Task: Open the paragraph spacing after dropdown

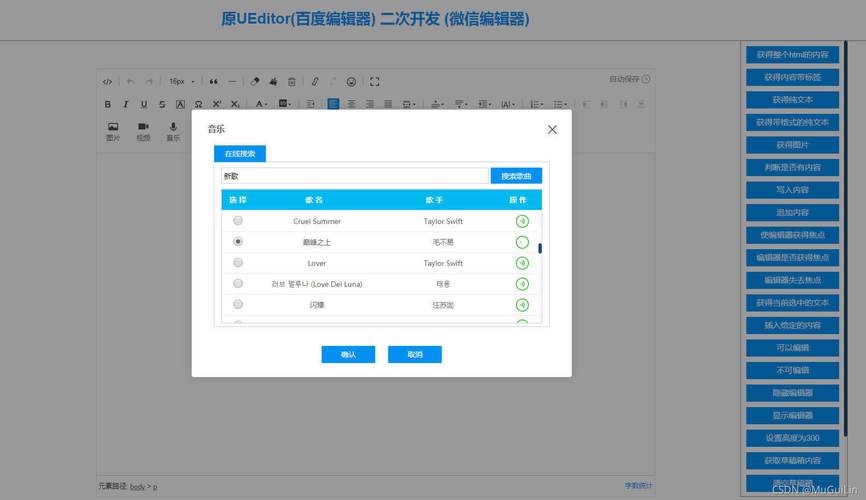Action: tap(461, 104)
